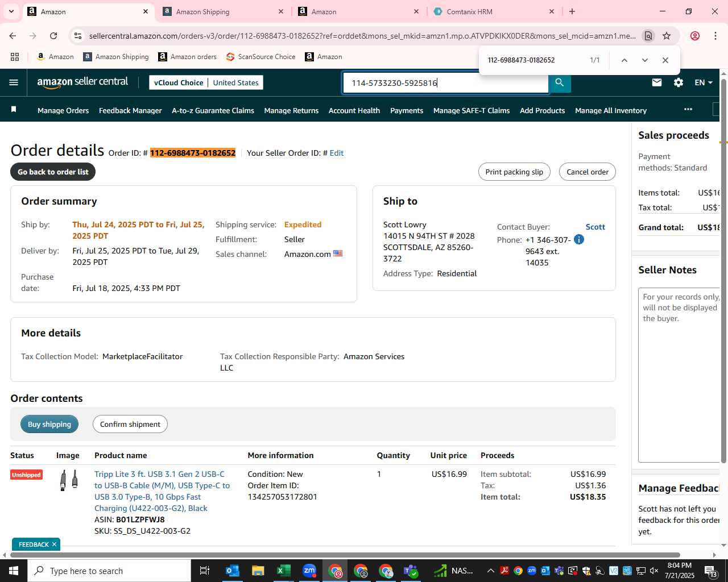The image size is (728, 582).
Task: Open the Chrome apps grid icon
Action: click(15, 57)
